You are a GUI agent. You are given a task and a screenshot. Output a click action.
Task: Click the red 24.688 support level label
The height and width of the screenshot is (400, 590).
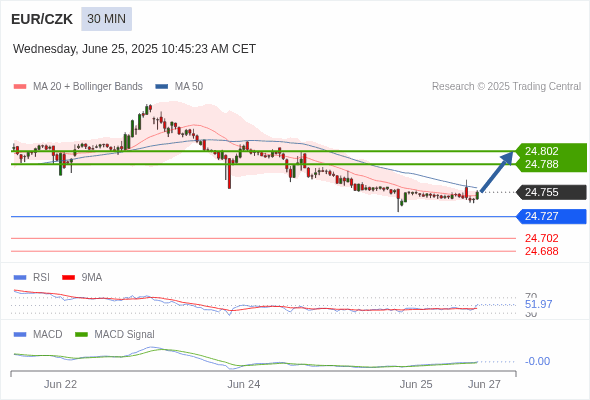pyautogui.click(x=542, y=251)
